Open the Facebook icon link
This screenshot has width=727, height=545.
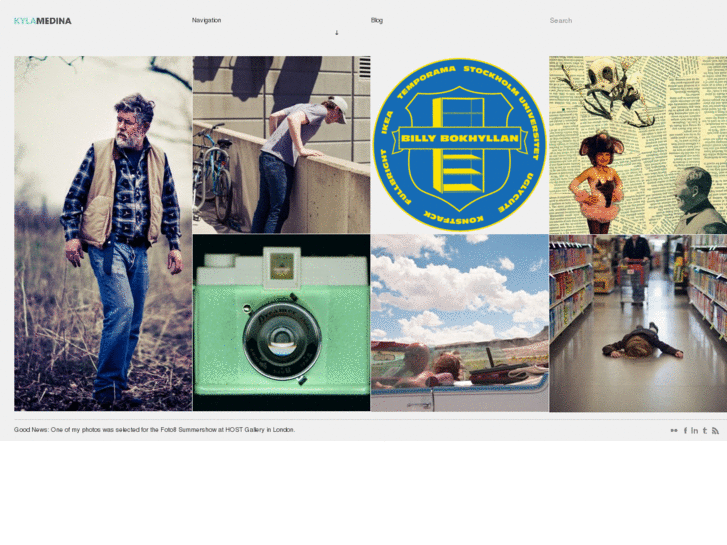click(x=685, y=430)
